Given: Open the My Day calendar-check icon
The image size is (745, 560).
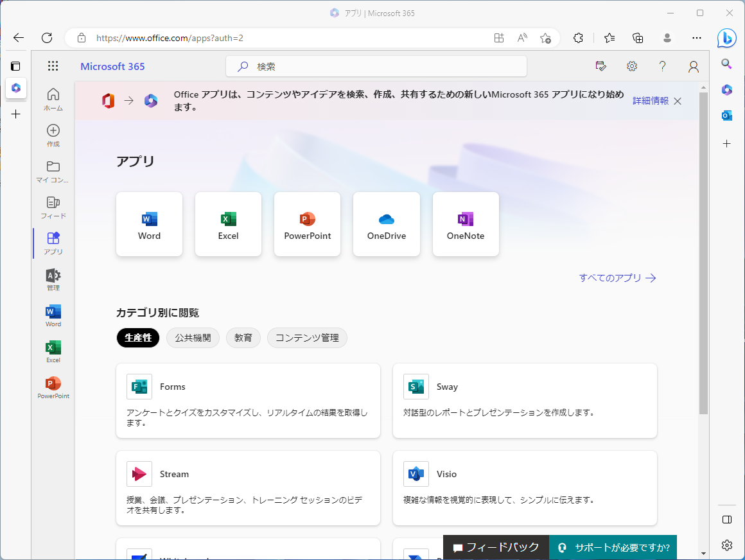Looking at the screenshot, I should tap(600, 67).
